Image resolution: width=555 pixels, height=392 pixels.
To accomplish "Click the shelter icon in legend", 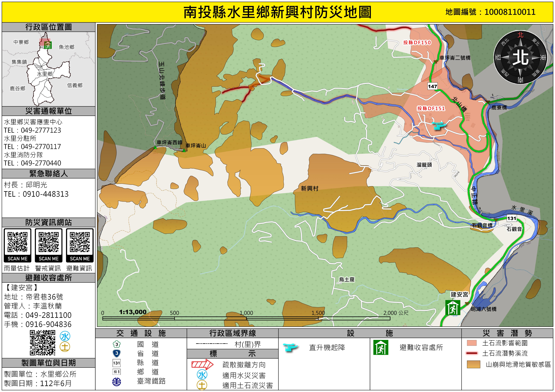I will 381,347.
